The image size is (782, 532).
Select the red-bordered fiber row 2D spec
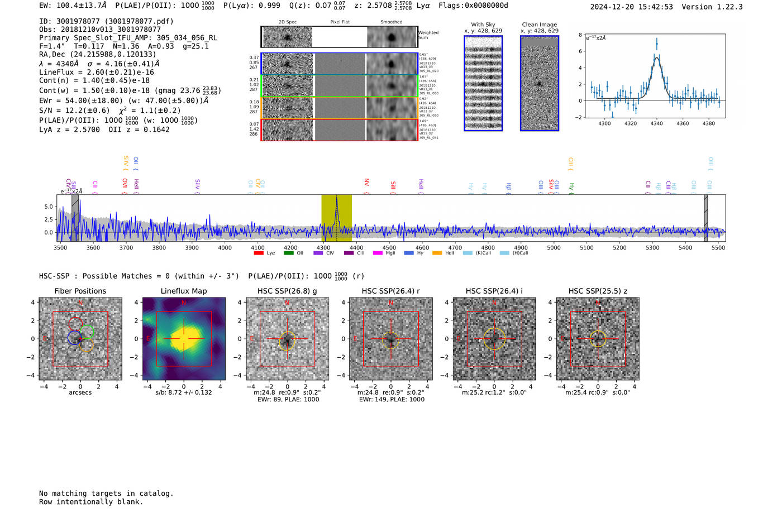click(288, 130)
